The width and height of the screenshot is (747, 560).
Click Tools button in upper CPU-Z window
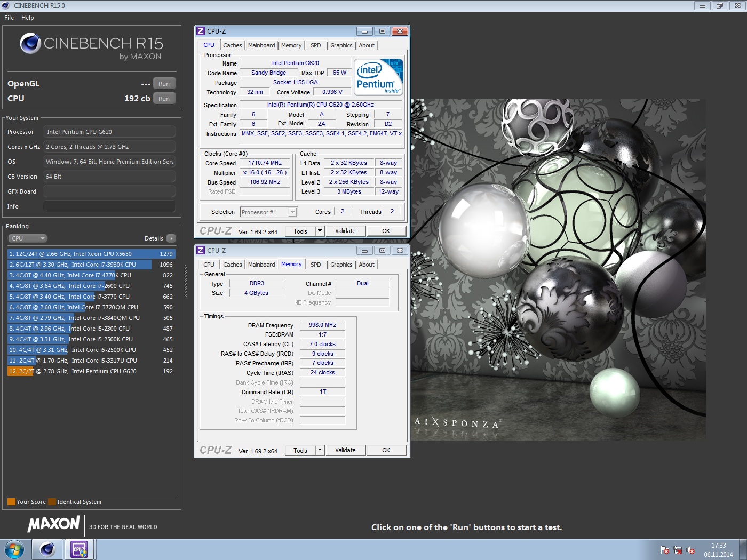point(300,231)
